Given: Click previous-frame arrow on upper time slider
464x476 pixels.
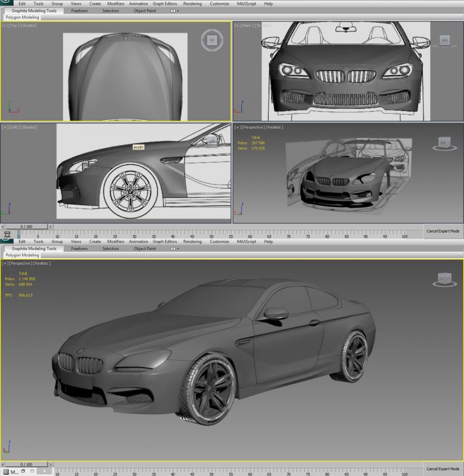Looking at the screenshot, I should (3, 227).
